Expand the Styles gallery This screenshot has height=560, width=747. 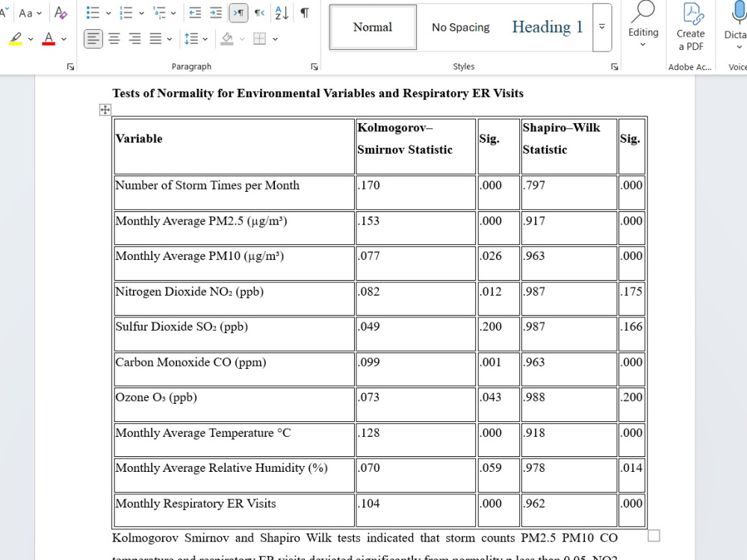tap(602, 27)
